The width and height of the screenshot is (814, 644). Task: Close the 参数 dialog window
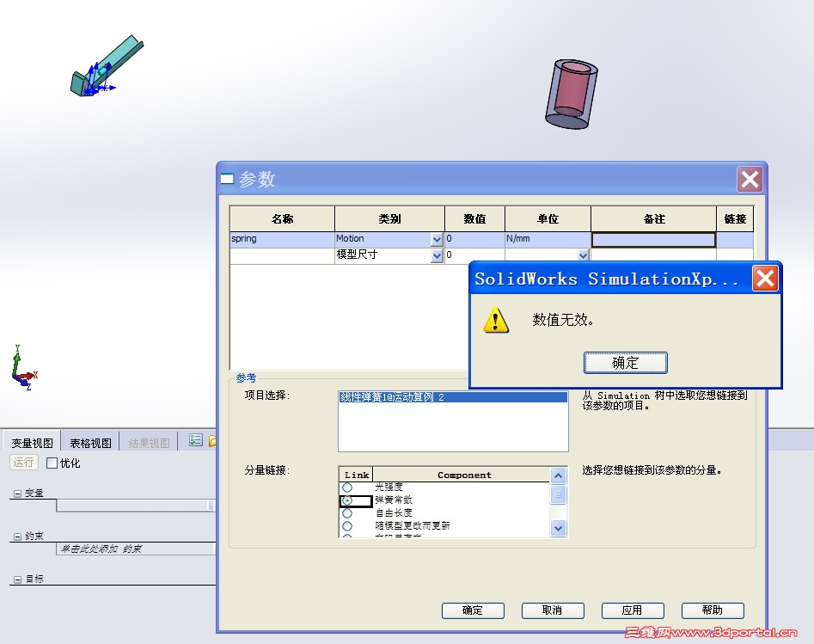[750, 180]
